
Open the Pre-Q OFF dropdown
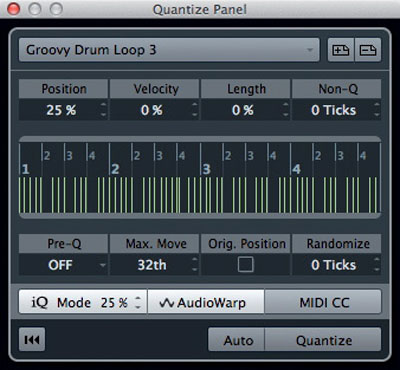pyautogui.click(x=63, y=265)
